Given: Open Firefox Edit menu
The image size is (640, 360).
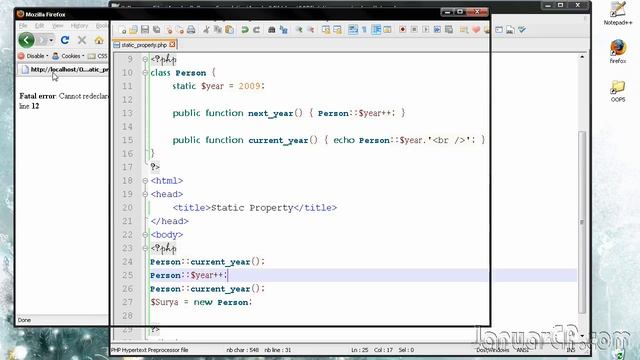Looking at the screenshot, I should [x=39, y=26].
